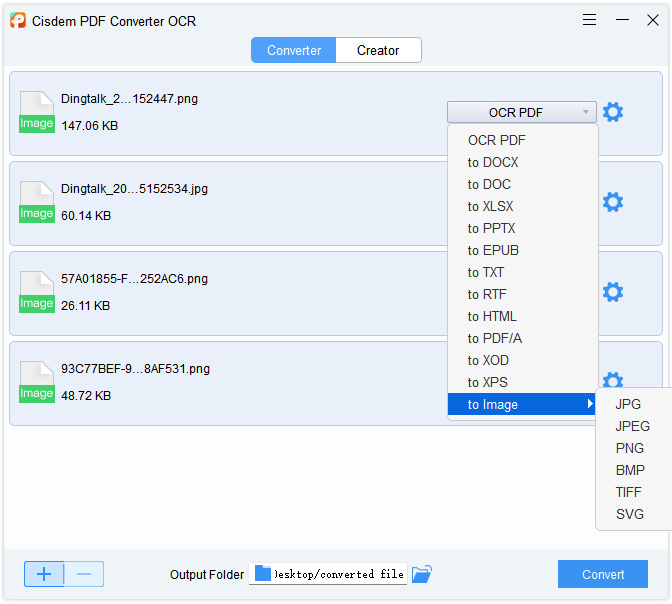This screenshot has width=672, height=604.
Task: Start conversion with Convert button
Action: coord(603,574)
